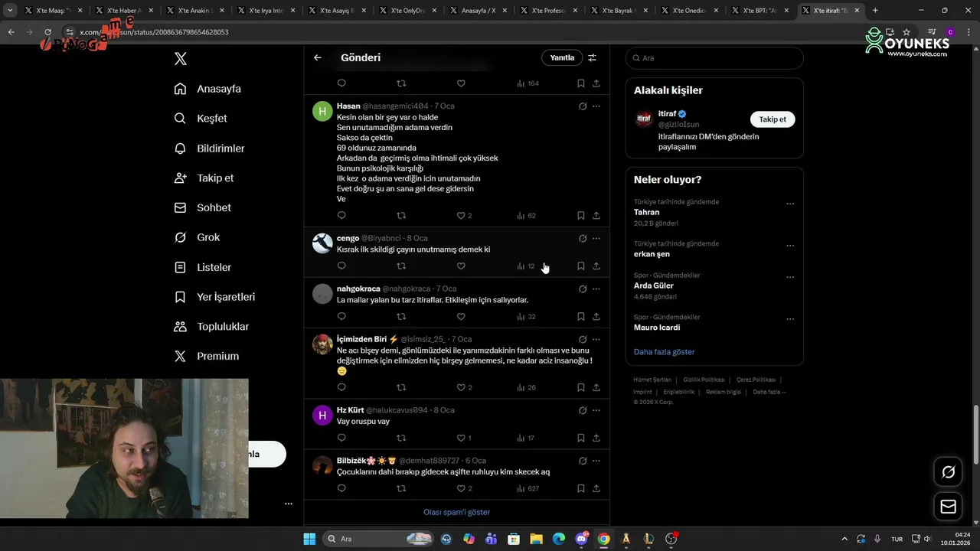Viewport: 980px width, 551px height.
Task: Reply to Hz Kürt's comment
Action: click(341, 439)
